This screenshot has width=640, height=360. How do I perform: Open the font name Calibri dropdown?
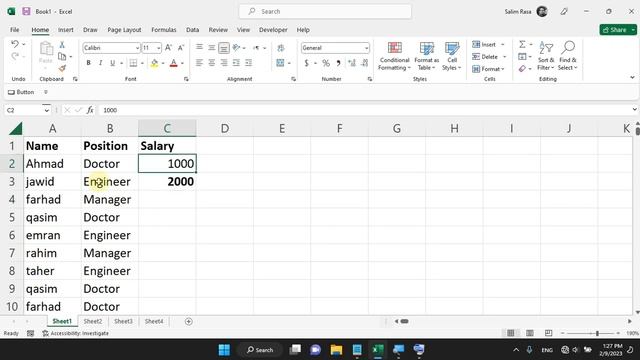click(137, 48)
